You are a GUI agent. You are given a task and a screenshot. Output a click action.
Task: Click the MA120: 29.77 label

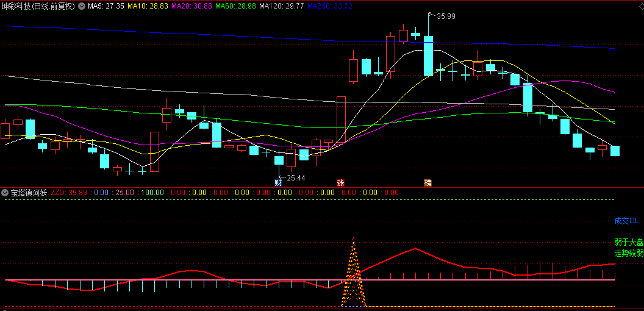[x=282, y=6]
